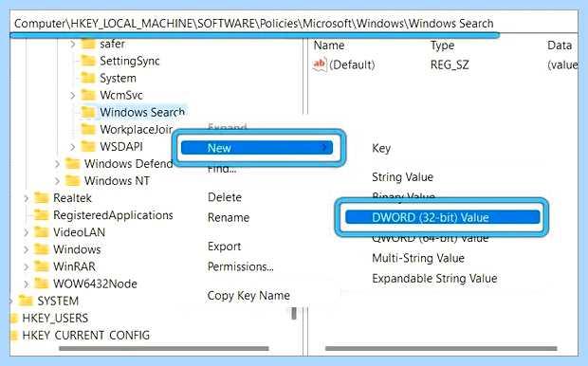This screenshot has height=366, width=588.
Task: Click the safer folder icon
Action: 88,44
